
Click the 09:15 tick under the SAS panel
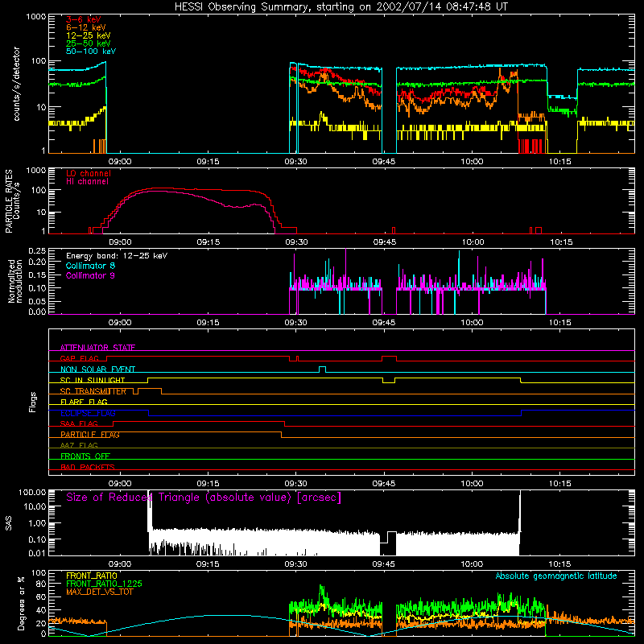(208, 564)
